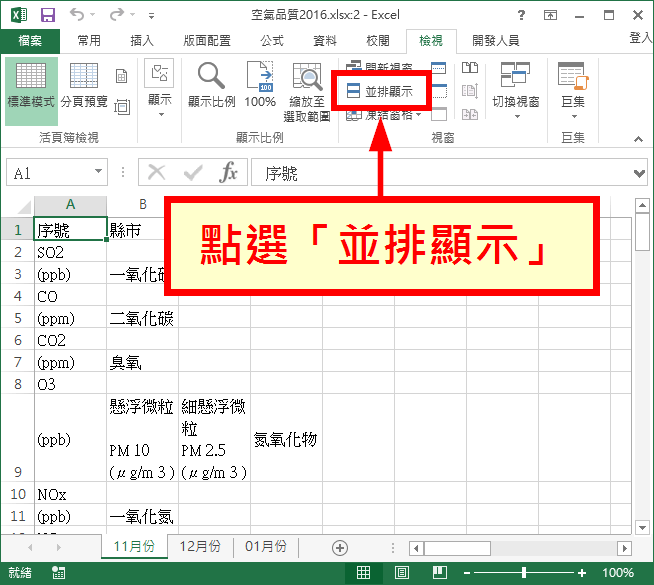Save the workbook with the floppy disk icon

[48, 15]
